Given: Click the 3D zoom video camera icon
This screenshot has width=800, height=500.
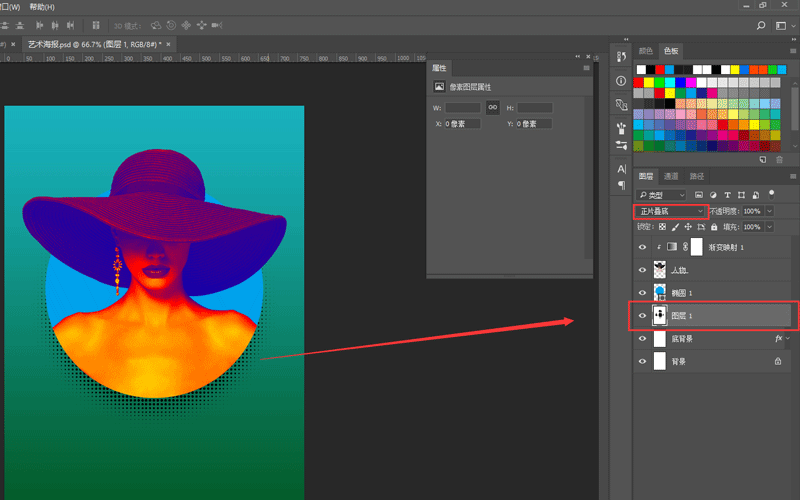Looking at the screenshot, I should pos(217,25).
